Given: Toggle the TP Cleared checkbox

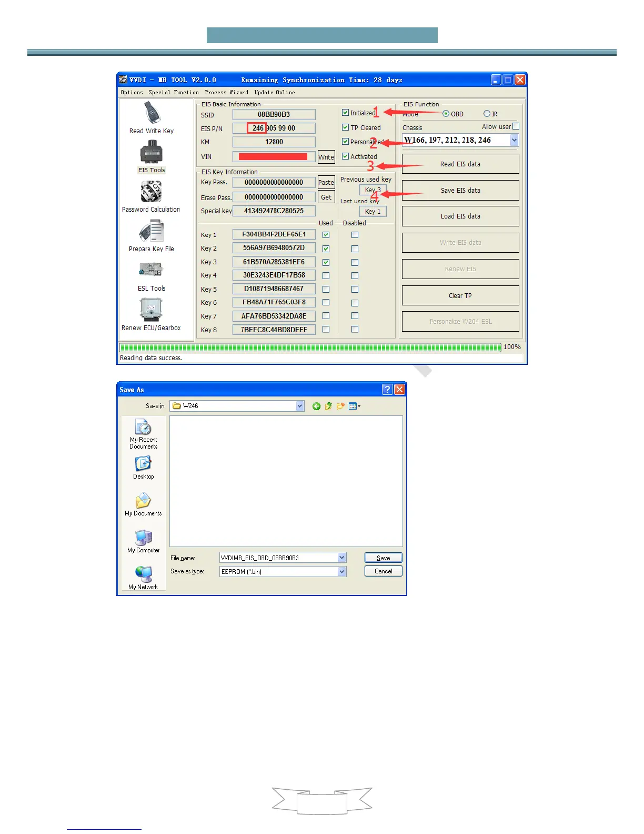Looking at the screenshot, I should click(345, 127).
